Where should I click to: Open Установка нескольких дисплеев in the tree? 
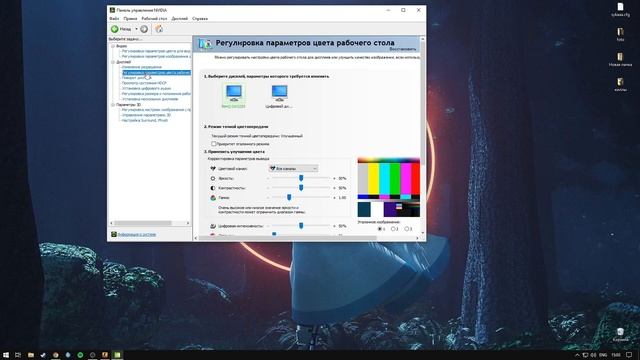pos(150,99)
